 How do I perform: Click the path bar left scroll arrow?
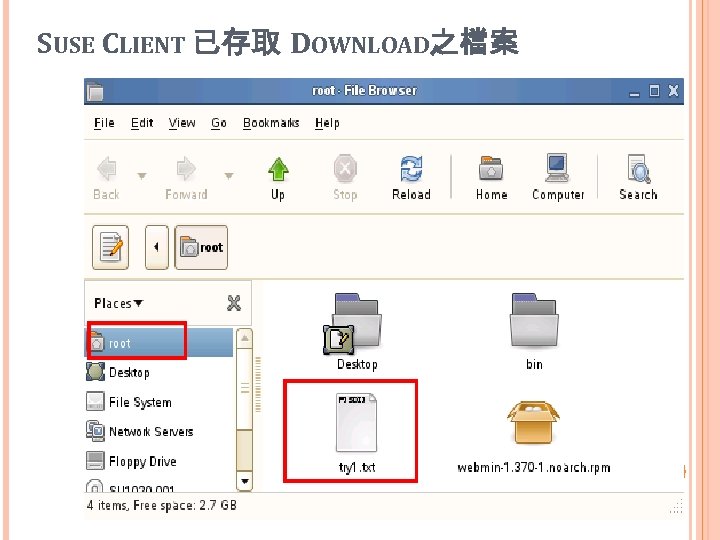click(x=157, y=247)
